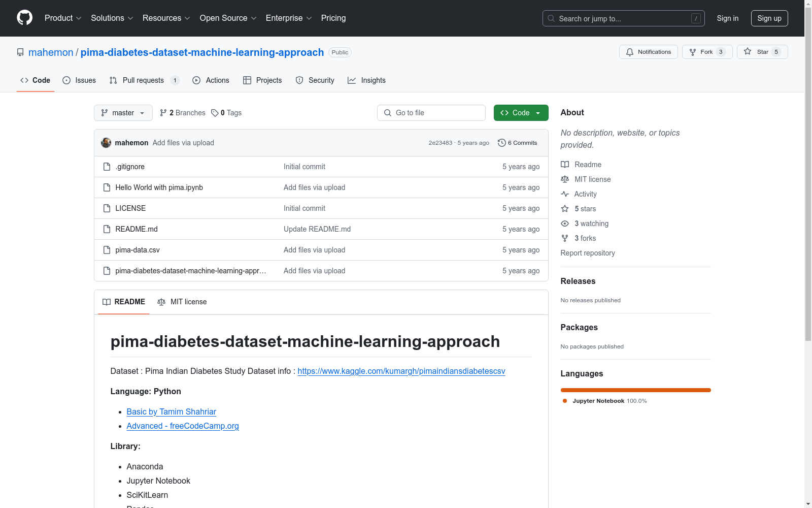Expand the green Code dropdown button

pos(521,113)
